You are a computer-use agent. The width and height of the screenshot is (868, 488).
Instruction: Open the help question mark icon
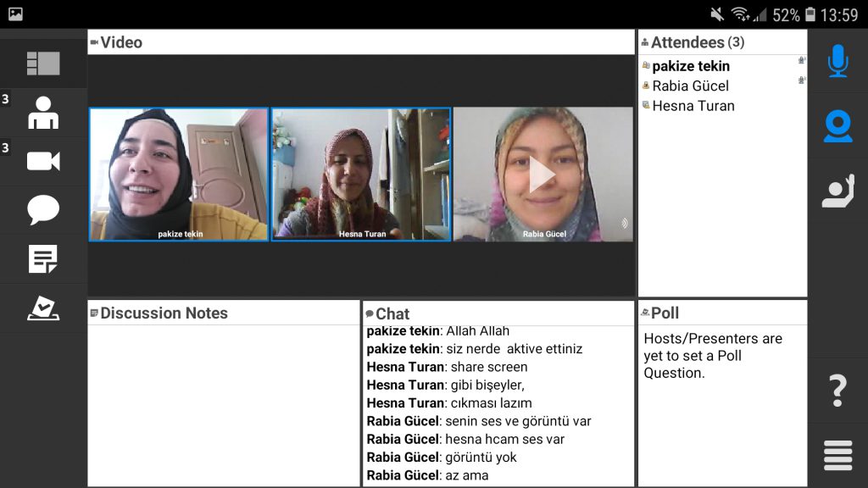click(x=837, y=390)
